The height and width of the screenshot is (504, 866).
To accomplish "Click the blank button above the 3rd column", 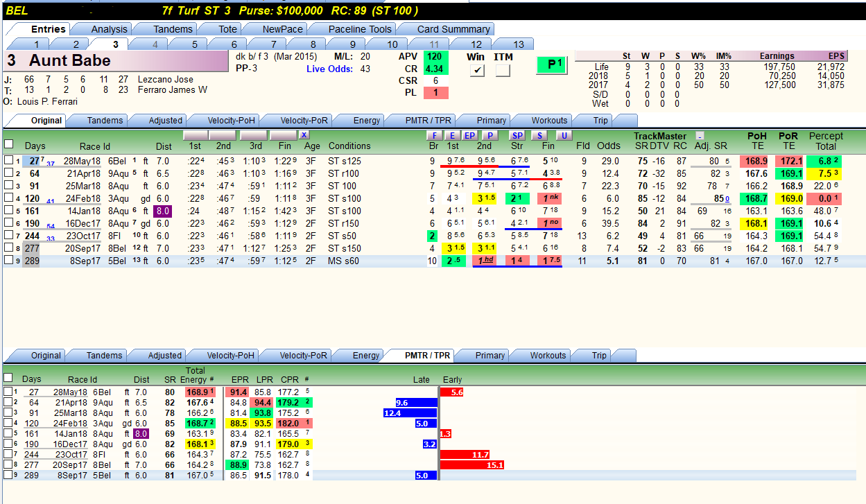I will (254, 135).
